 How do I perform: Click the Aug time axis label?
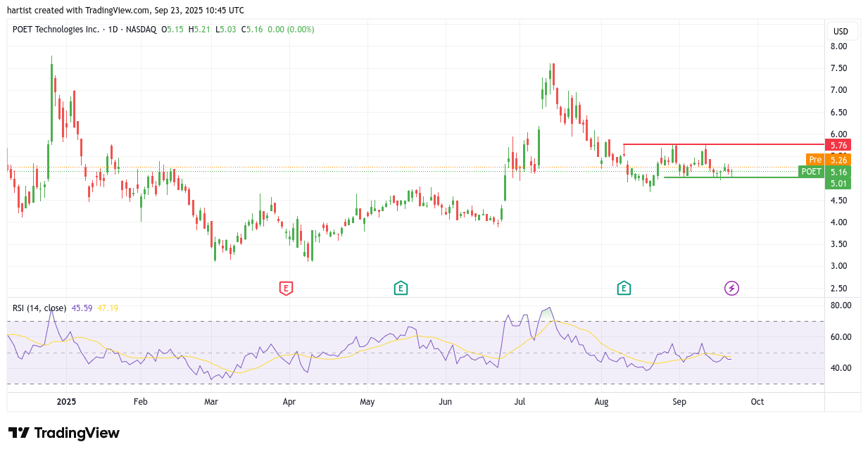pyautogui.click(x=601, y=402)
